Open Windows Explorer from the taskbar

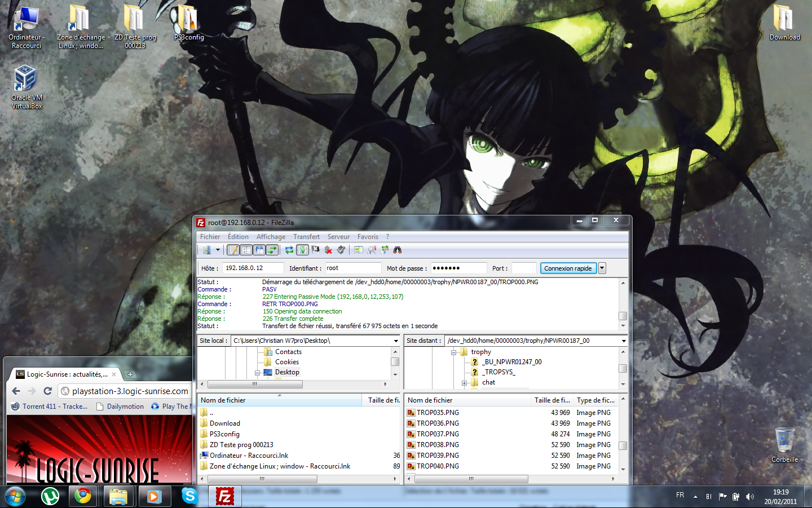(x=118, y=496)
